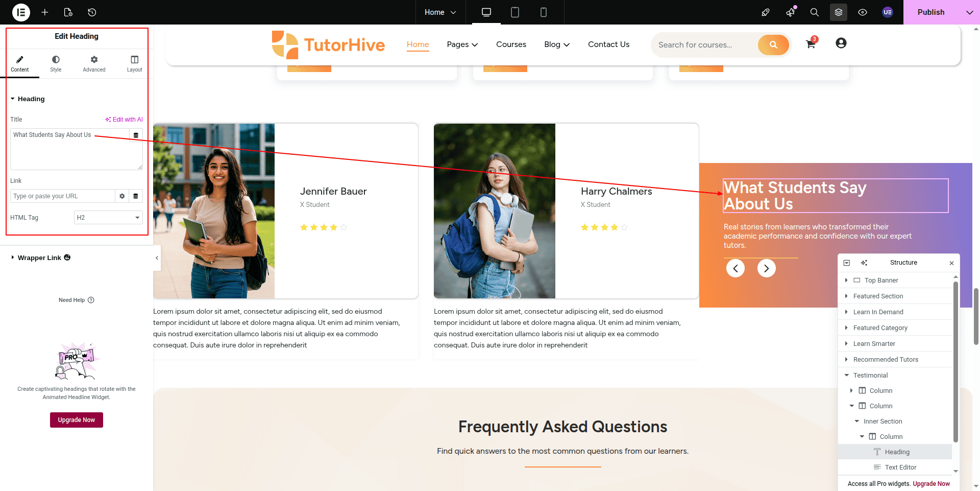Click the Type or paste your URL field
This screenshot has width=980, height=491.
click(x=63, y=196)
